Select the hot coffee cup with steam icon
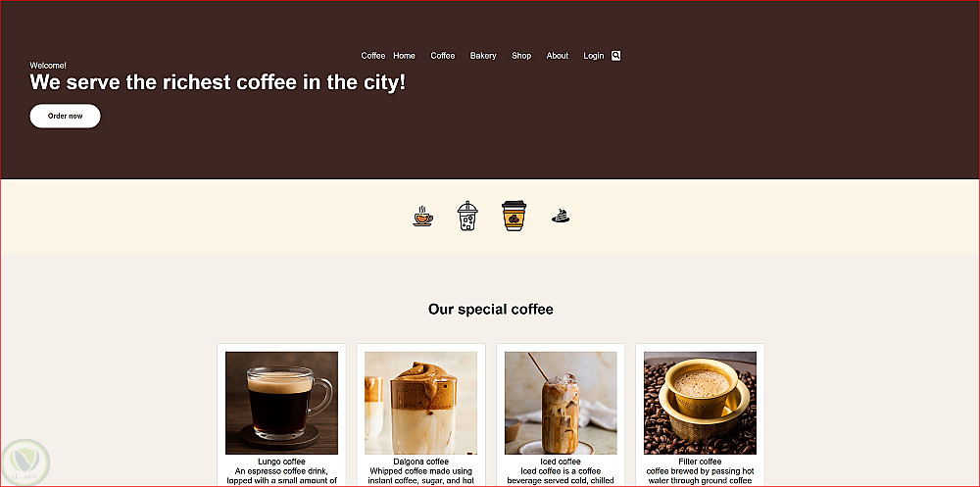This screenshot has height=487, width=980. 422,216
